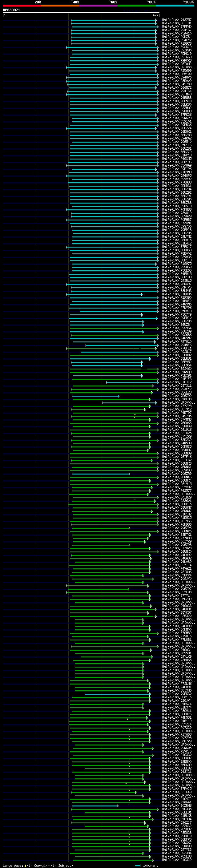Open hit UniRef100_A5A410
This screenshot has width=197, height=868.
coord(177,33)
